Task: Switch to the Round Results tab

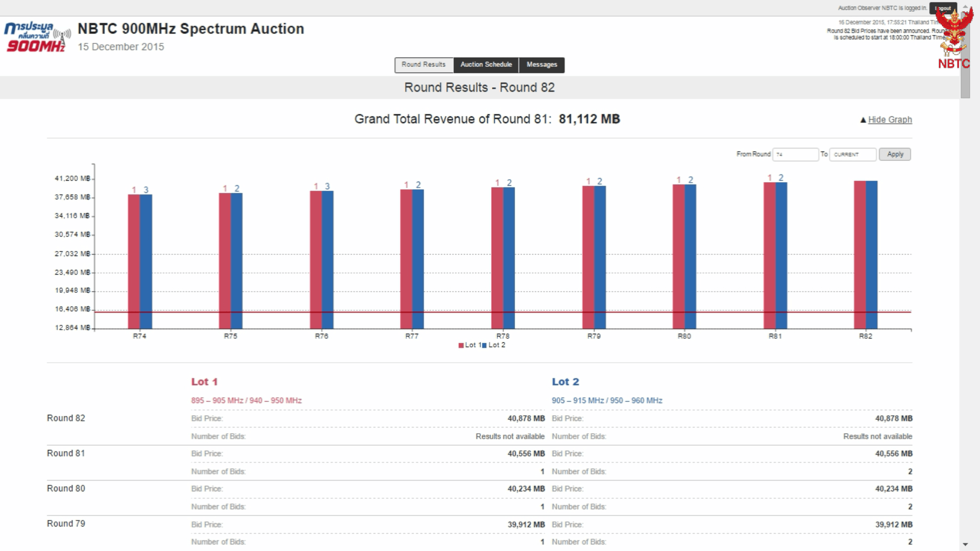Action: coord(424,65)
